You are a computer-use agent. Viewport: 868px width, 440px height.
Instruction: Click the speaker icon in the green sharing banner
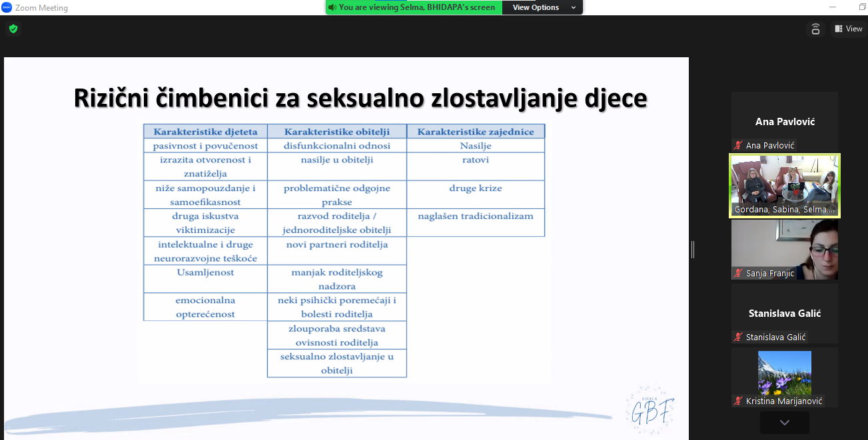click(332, 7)
